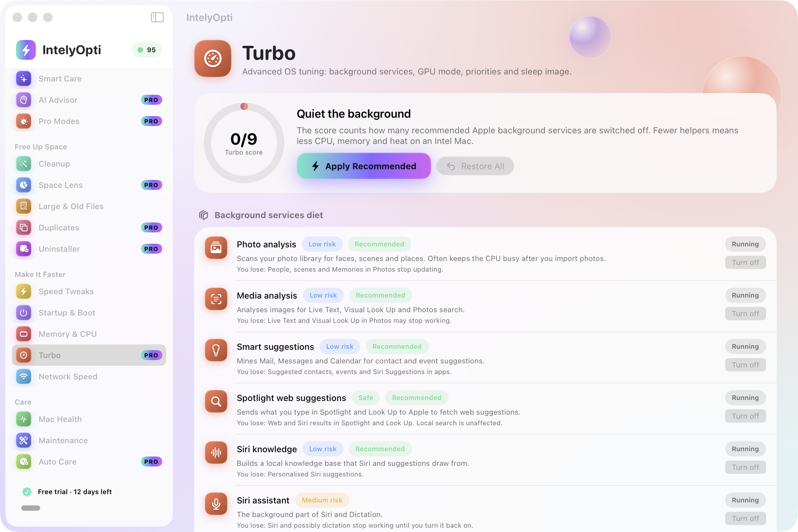Click the Spotlight web suggestions magnifier icon
The height and width of the screenshot is (532, 798).
[x=216, y=402]
